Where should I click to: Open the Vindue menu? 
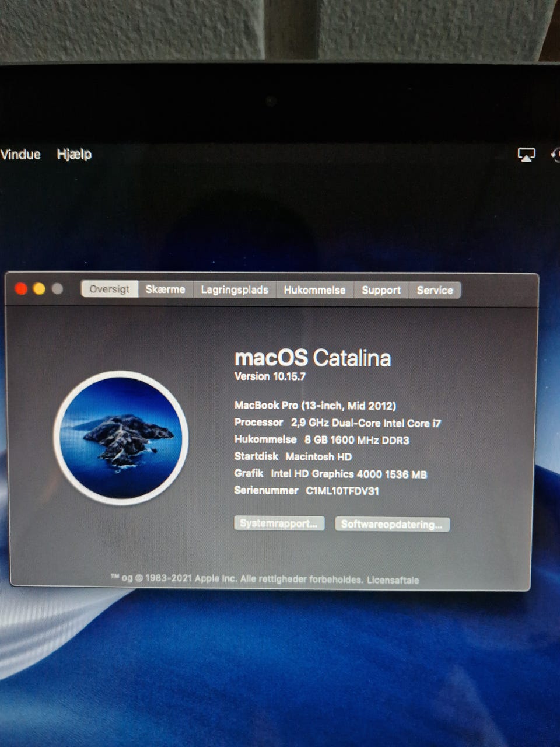pos(20,155)
